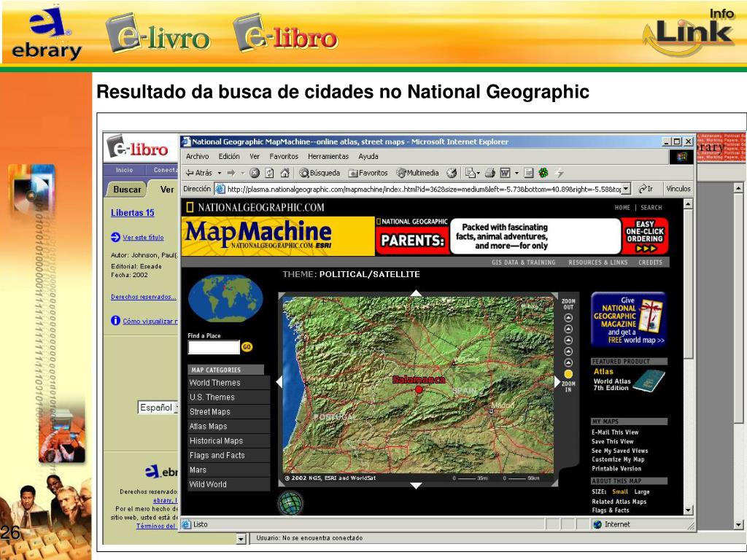Click the Print icon in toolbar

click(490, 173)
